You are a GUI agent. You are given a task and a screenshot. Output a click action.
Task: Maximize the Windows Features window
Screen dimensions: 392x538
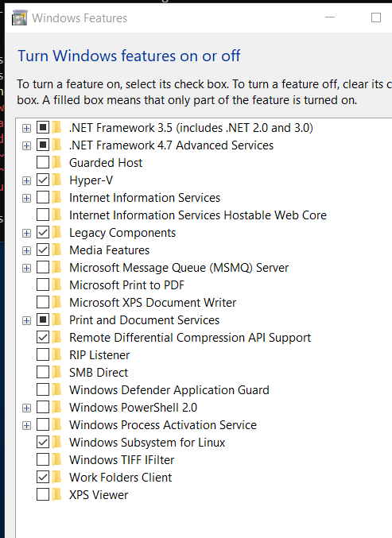click(376, 17)
